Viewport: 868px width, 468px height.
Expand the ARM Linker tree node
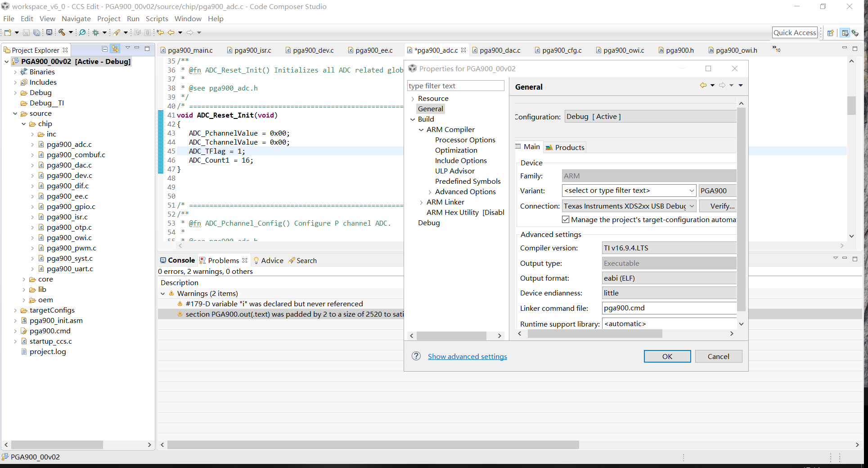coord(421,202)
